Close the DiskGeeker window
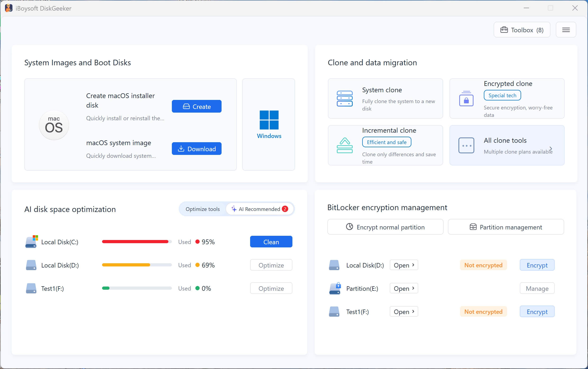This screenshot has height=369, width=588. [x=575, y=8]
